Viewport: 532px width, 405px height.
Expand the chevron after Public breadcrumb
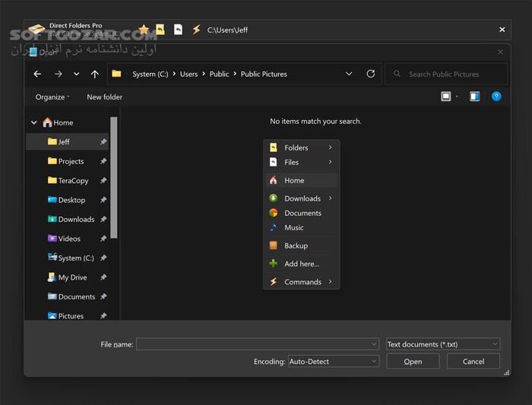click(235, 74)
